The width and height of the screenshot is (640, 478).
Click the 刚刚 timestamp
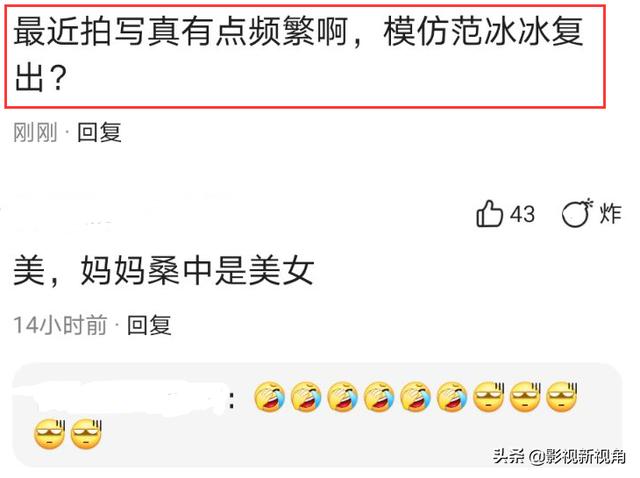point(35,133)
